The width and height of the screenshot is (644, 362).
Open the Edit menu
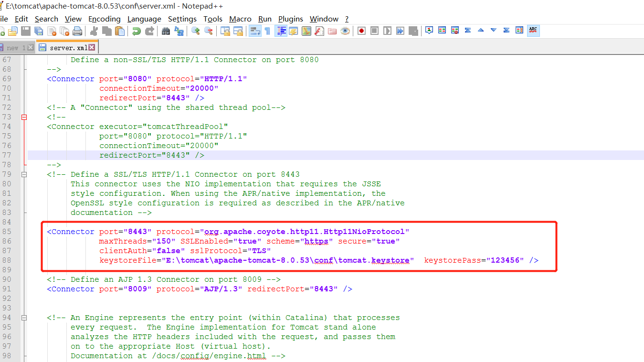(x=21, y=19)
